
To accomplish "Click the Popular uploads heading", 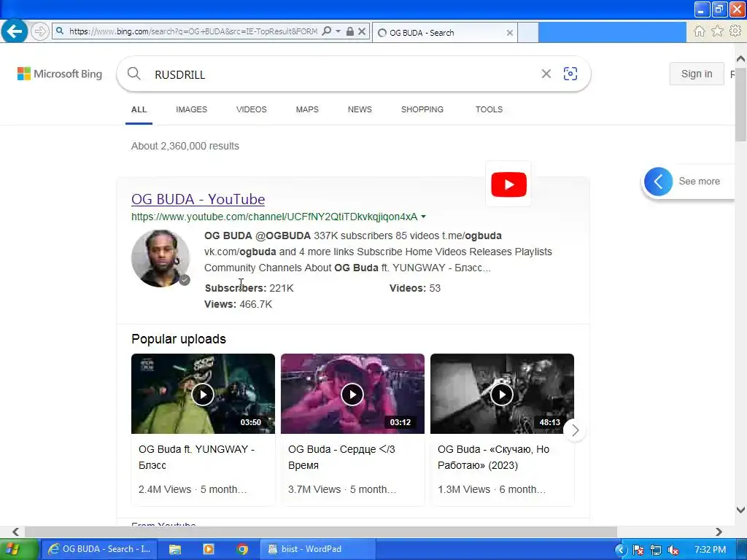I will [179, 339].
